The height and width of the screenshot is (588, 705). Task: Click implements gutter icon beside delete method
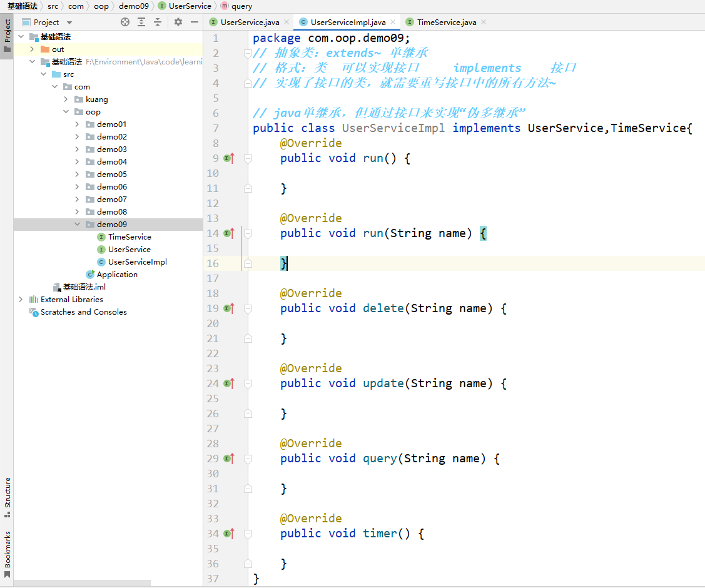[x=228, y=308]
